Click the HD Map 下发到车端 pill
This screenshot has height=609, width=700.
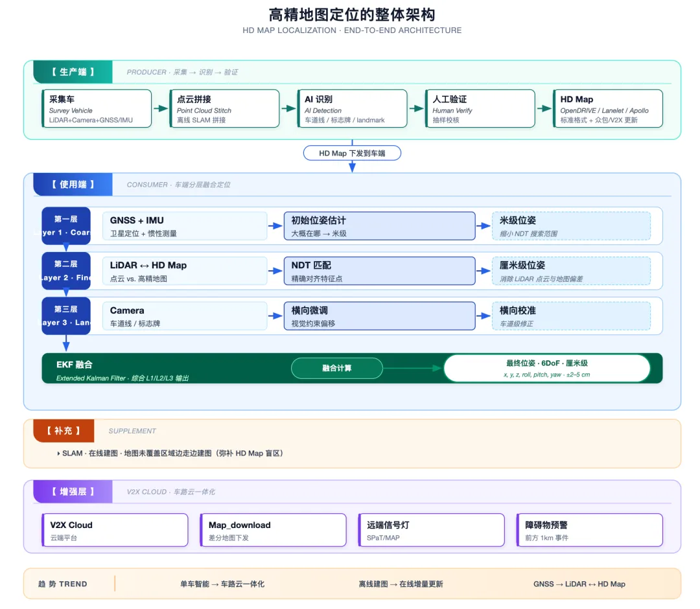[x=352, y=153]
